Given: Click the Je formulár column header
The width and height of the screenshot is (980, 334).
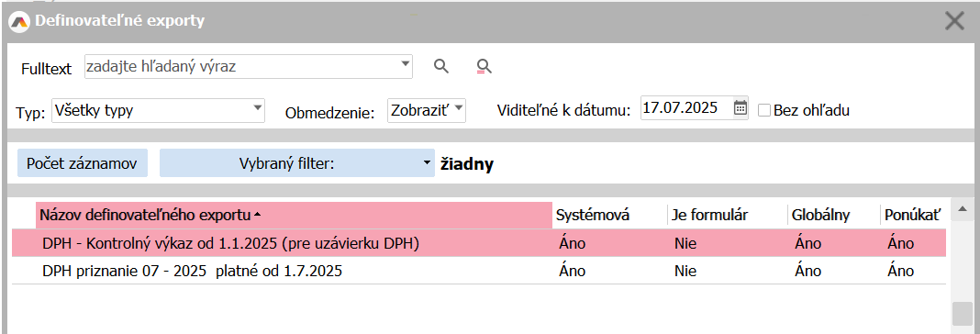Looking at the screenshot, I should 710,215.
